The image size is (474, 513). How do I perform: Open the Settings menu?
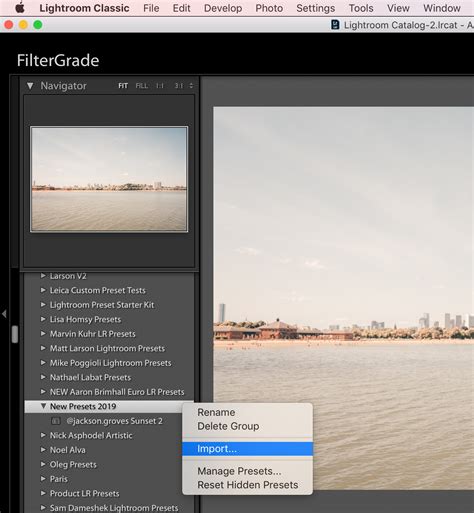tap(316, 8)
